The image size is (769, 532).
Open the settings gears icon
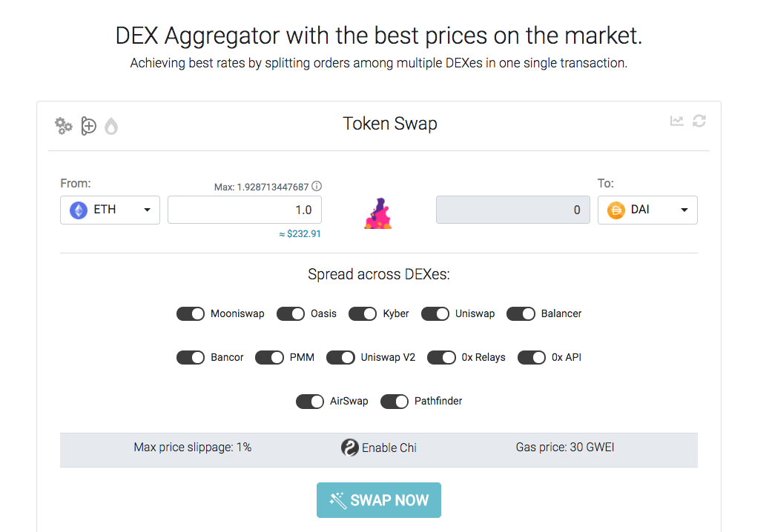tap(63, 126)
